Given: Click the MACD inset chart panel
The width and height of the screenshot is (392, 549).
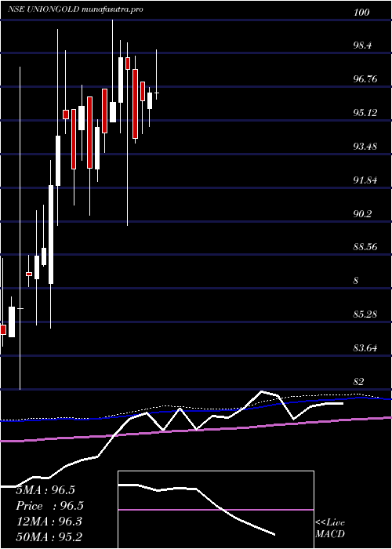Looking at the screenshot, I should pos(216,510).
